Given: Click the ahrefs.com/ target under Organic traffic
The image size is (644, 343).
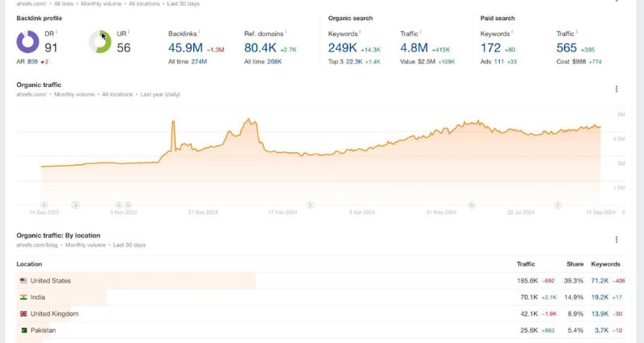Looking at the screenshot, I should pos(31,94).
